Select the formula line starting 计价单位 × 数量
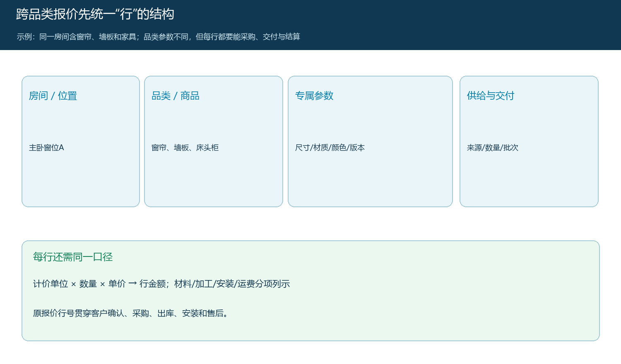Image resolution: width=621 pixels, height=364 pixels. click(161, 284)
